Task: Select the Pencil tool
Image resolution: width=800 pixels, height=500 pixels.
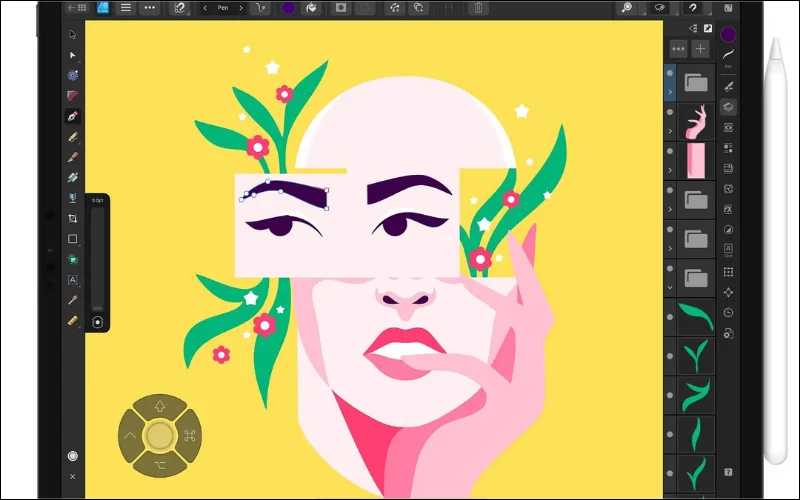Action: [x=72, y=137]
